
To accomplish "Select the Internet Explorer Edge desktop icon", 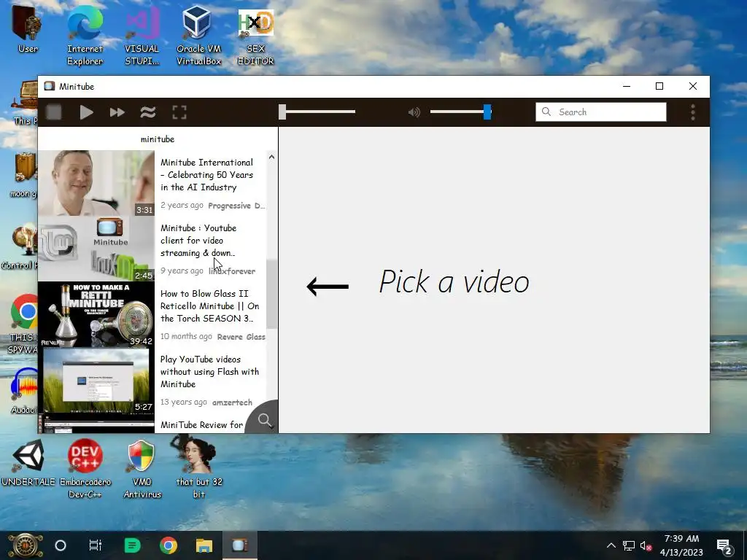I will (85, 36).
